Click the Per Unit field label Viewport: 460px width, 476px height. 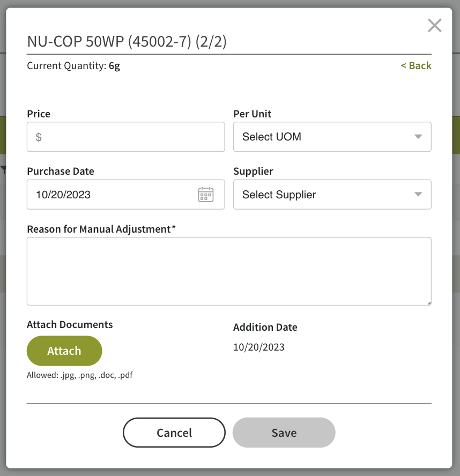coord(252,114)
